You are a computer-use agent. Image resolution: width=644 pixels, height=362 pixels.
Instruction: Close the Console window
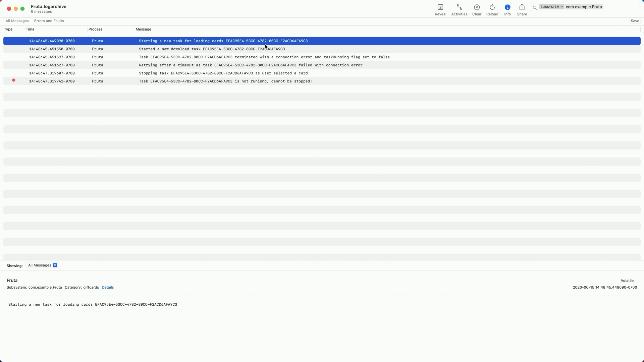(x=9, y=9)
